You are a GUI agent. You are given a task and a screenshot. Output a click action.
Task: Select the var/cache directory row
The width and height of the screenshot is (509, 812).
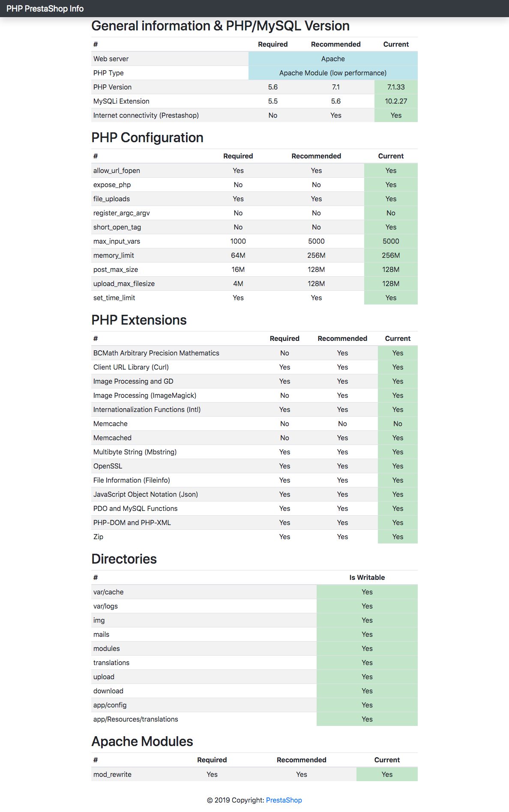(x=108, y=592)
